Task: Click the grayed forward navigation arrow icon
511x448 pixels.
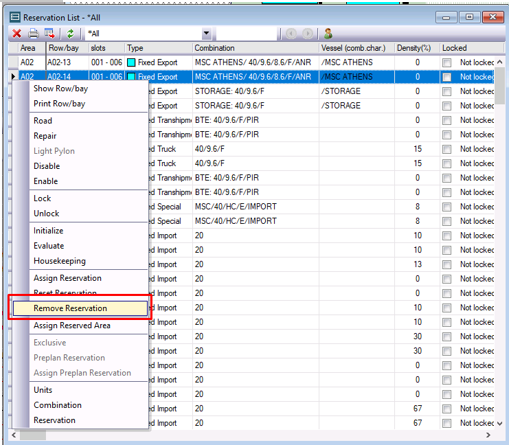Action: [307, 34]
